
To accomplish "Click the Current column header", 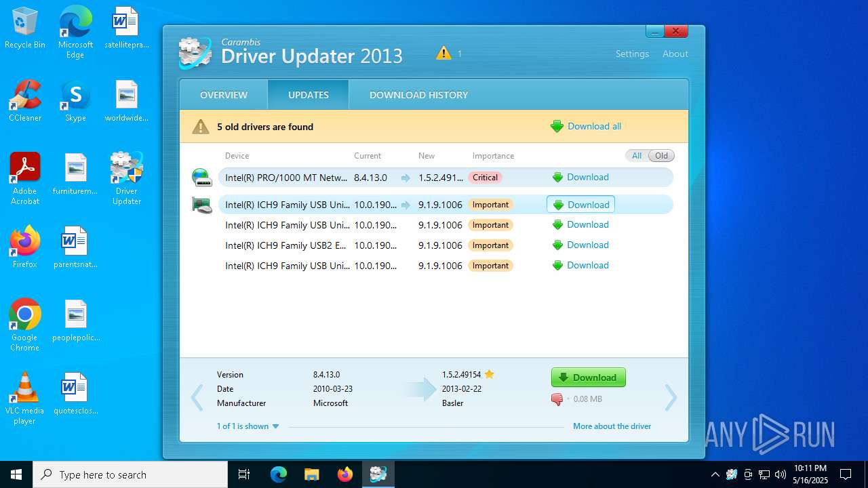I will (368, 156).
